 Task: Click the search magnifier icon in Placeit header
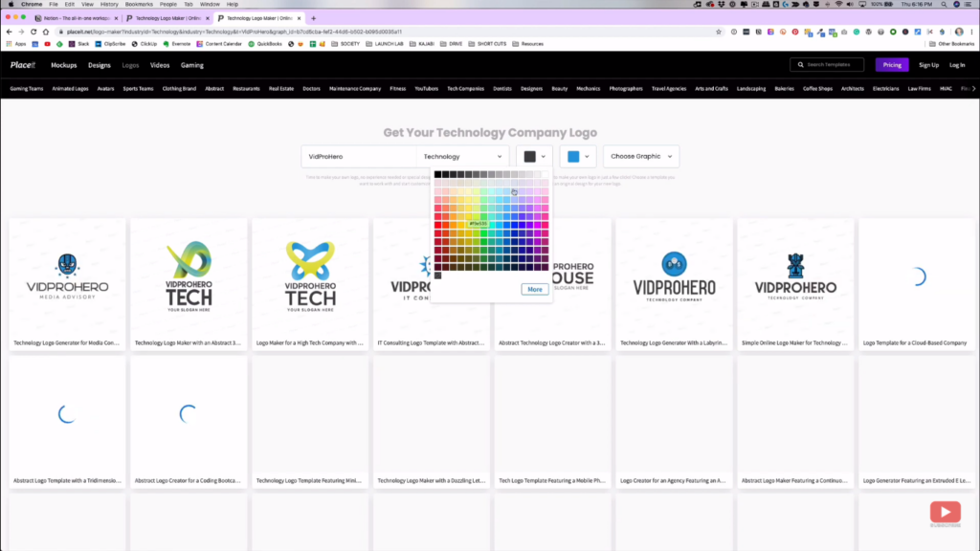pos(801,64)
